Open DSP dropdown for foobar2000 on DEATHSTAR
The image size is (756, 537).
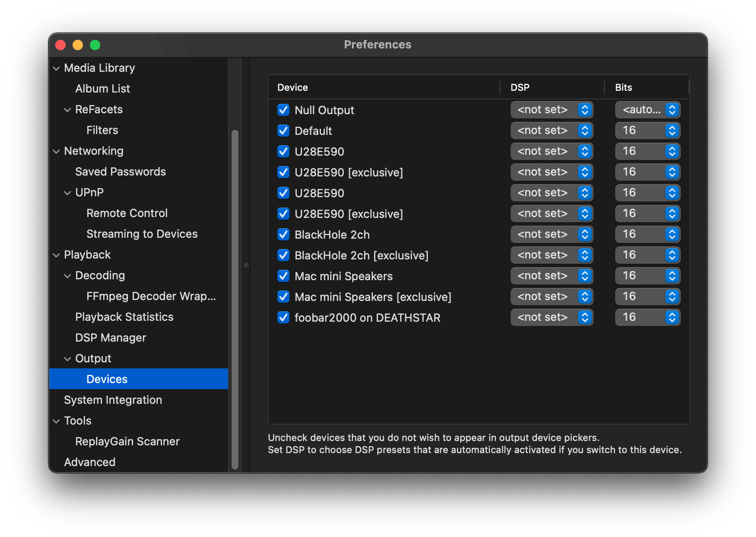point(552,317)
